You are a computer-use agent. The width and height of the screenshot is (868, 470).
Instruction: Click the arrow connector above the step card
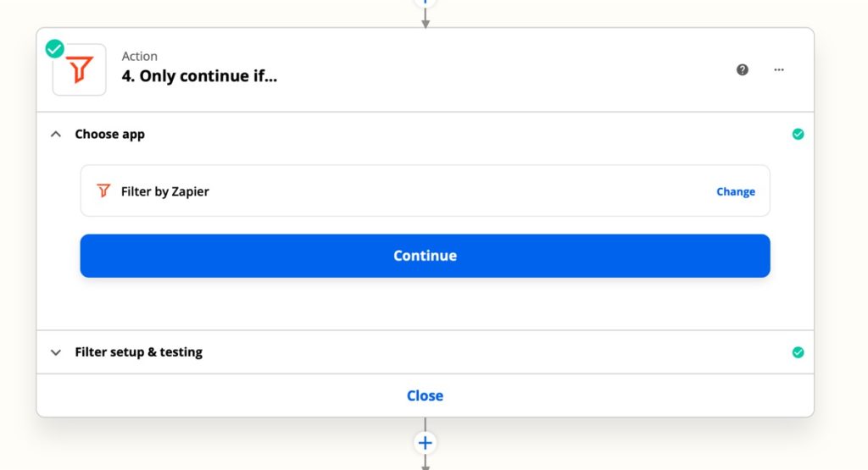point(426,17)
